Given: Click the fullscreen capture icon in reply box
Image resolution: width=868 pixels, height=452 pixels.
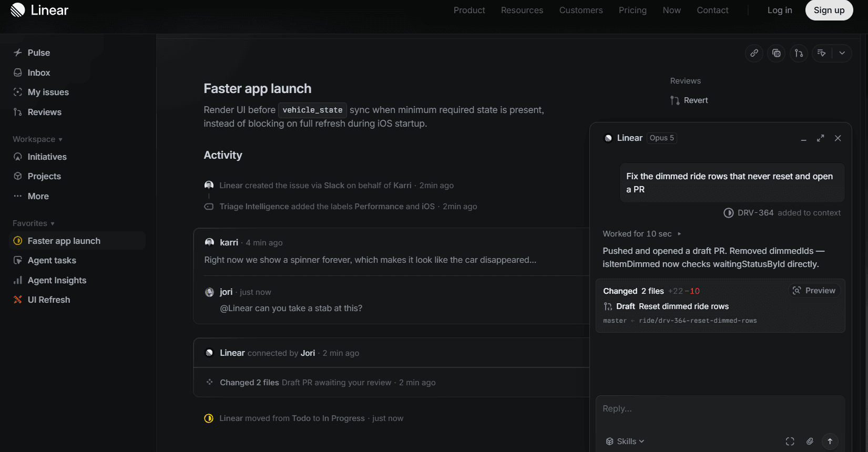Looking at the screenshot, I should pos(790,441).
